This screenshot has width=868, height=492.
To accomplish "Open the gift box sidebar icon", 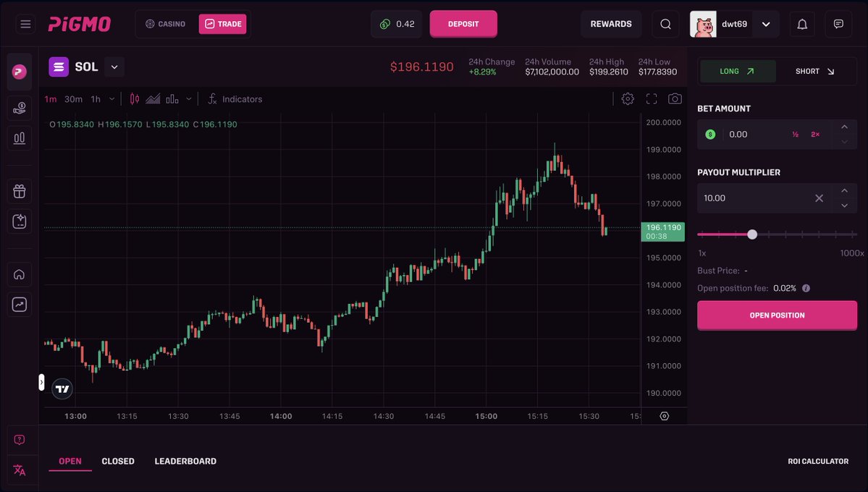I will point(20,192).
